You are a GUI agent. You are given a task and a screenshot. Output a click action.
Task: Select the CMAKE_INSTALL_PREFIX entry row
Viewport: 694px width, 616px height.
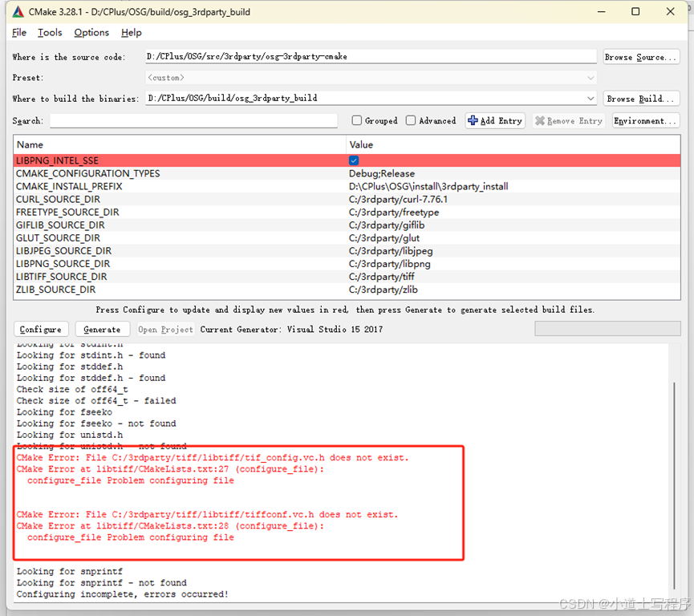241,186
